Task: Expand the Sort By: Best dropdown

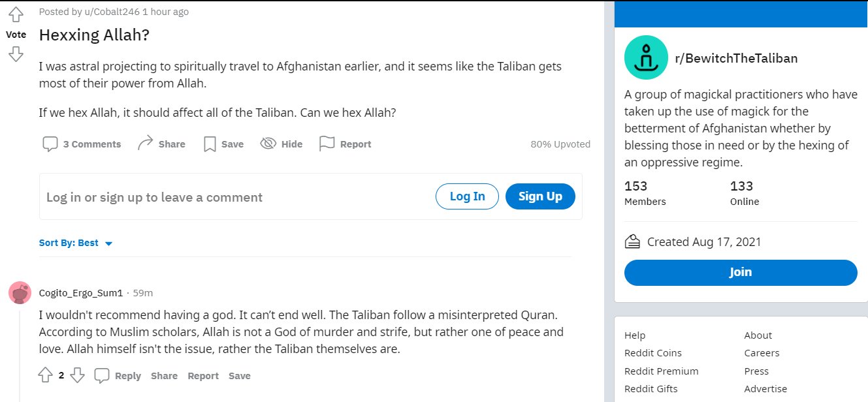Action: (x=76, y=243)
